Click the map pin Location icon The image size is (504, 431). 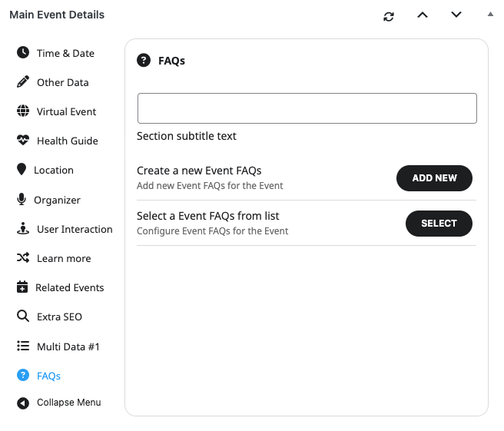(22, 170)
